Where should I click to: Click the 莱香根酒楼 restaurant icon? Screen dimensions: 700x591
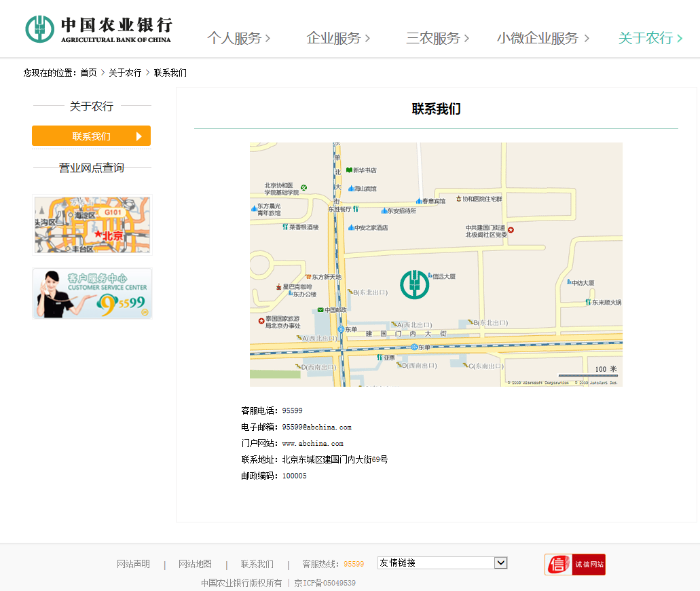tap(285, 227)
